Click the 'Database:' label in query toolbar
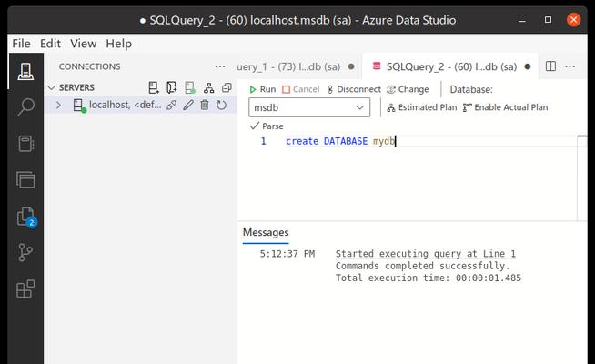Viewport: 595px width, 364px height. coord(471,89)
